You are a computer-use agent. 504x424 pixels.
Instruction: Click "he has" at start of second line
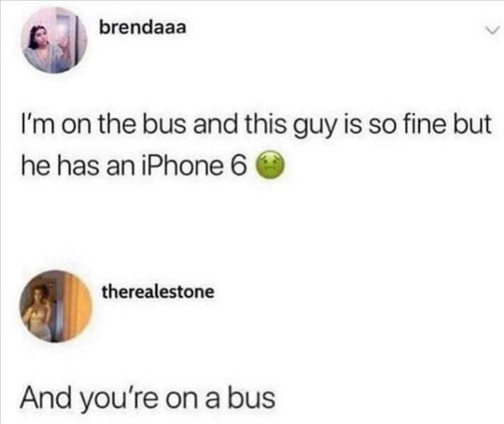coord(60,165)
